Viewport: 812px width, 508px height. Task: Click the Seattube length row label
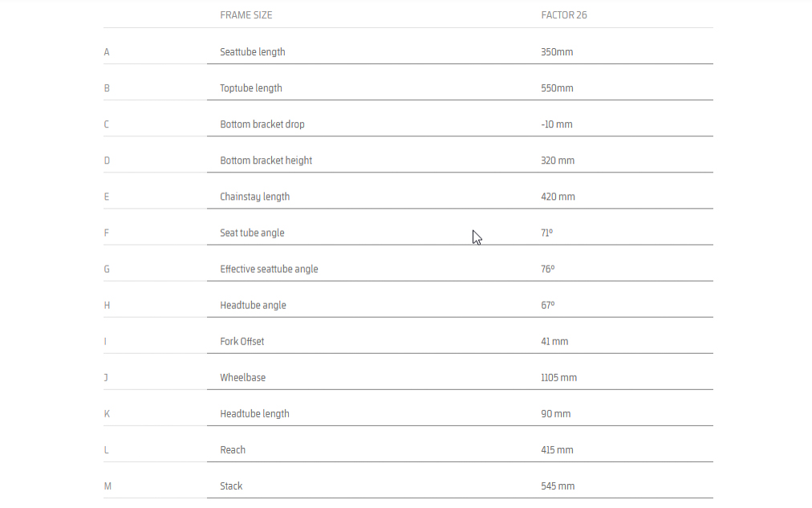[x=252, y=52]
